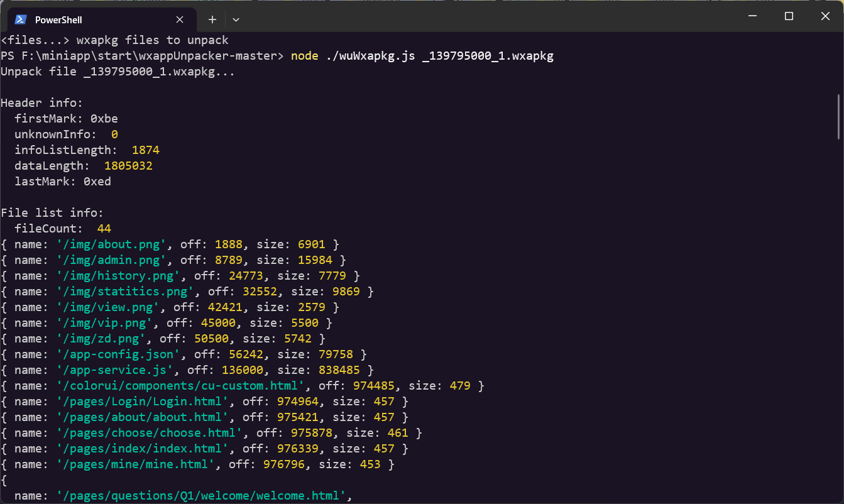Viewport: 844px width, 504px height.
Task: Click the '/pages/Login/Login.html' file name
Action: click(142, 402)
